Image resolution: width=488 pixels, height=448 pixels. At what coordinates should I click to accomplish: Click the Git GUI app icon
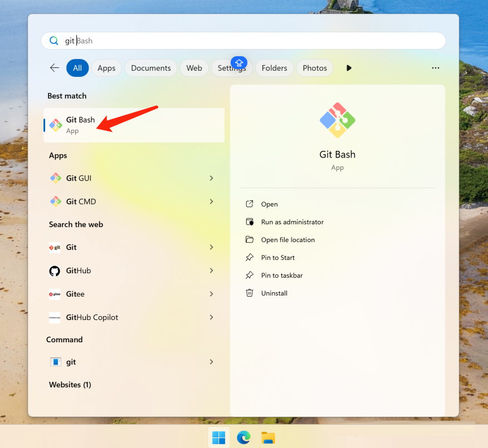click(56, 178)
